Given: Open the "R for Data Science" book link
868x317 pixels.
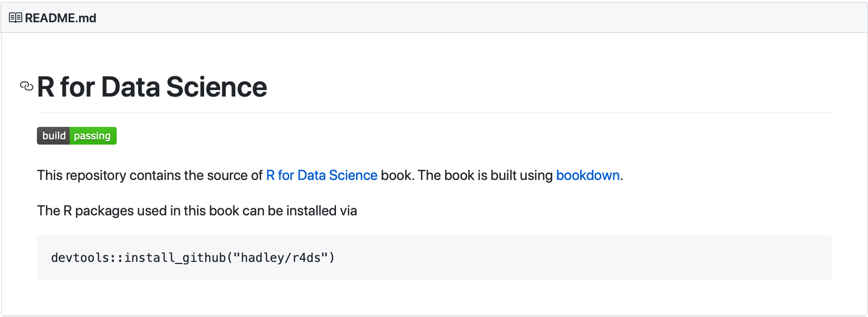Looking at the screenshot, I should coord(321,175).
